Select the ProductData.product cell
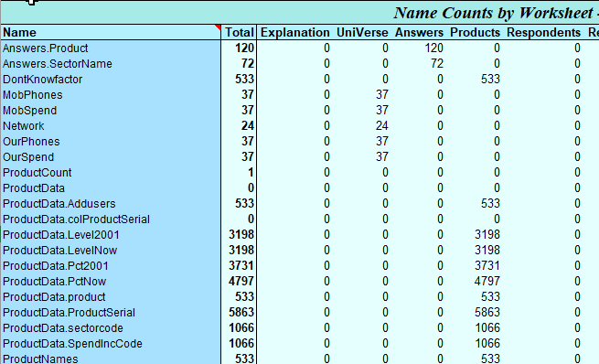 click(x=111, y=296)
